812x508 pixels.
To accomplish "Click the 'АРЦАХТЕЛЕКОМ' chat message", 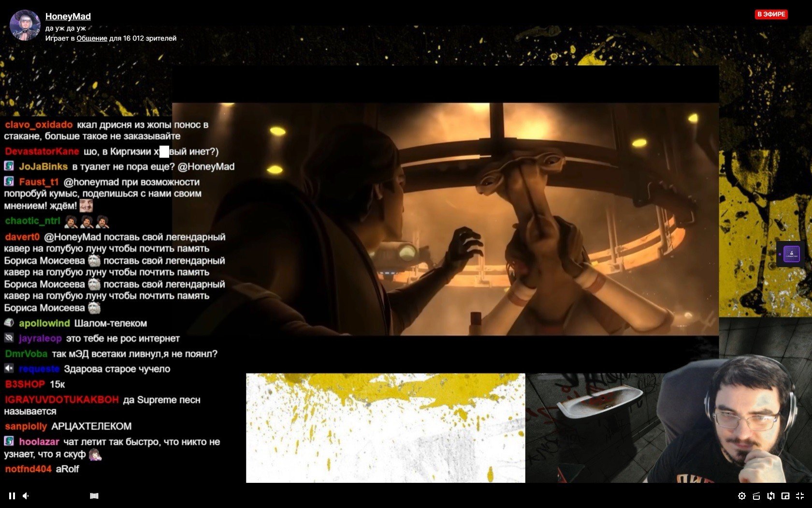I will click(x=91, y=426).
